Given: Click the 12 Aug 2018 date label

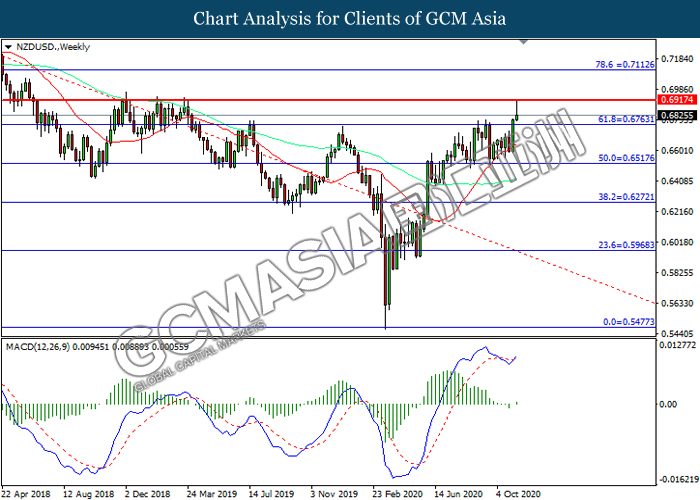Looking at the screenshot, I should coord(88,494).
